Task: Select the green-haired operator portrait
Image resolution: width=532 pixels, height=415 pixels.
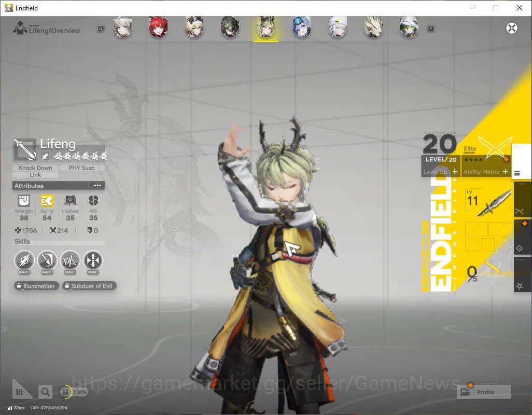Action: click(x=409, y=28)
